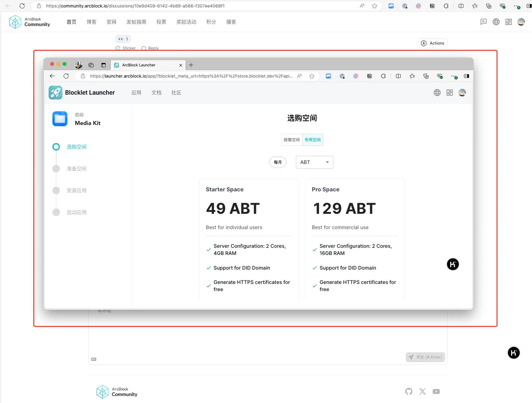Favorite the launcher.arcblock.io page

click(312, 76)
